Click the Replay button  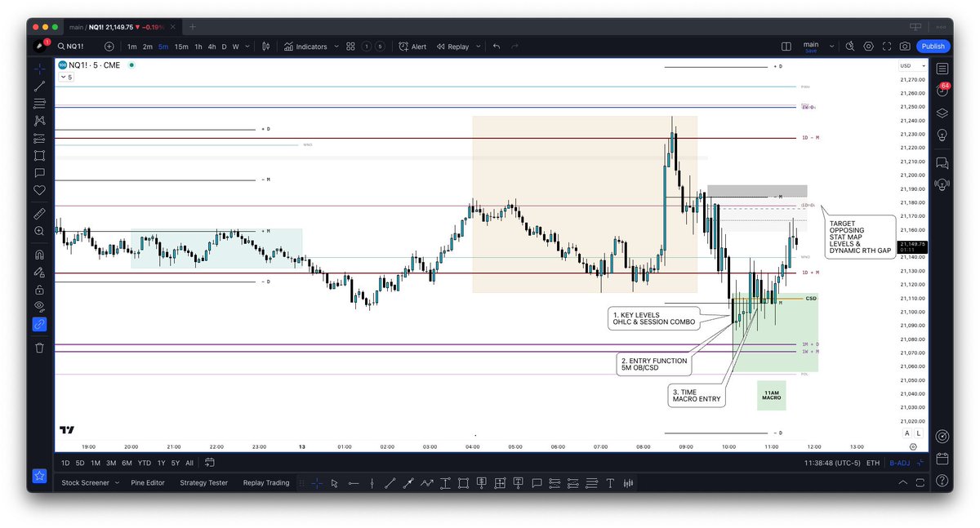coord(452,47)
